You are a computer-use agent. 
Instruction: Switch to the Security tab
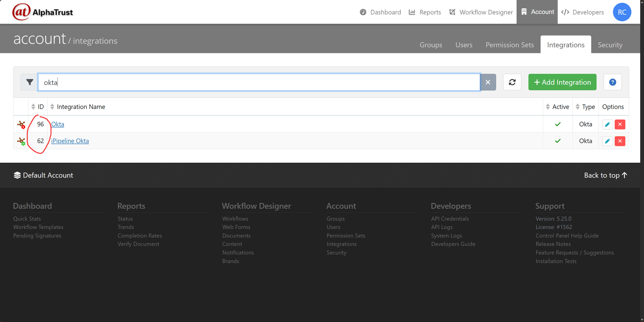[610, 45]
